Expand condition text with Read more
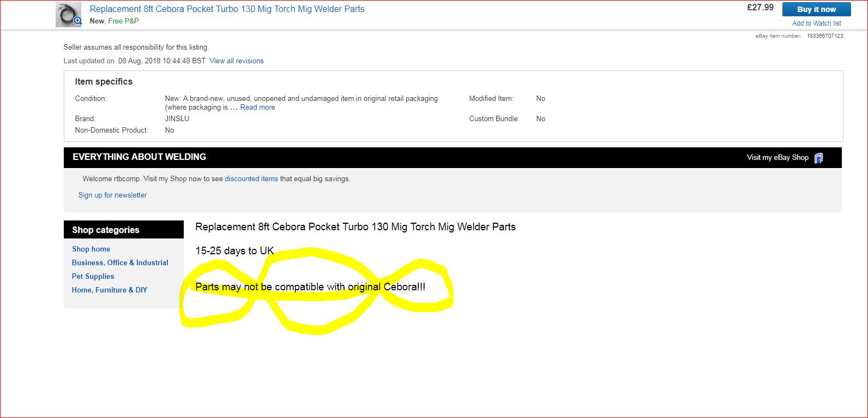The image size is (868, 418). 257,108
